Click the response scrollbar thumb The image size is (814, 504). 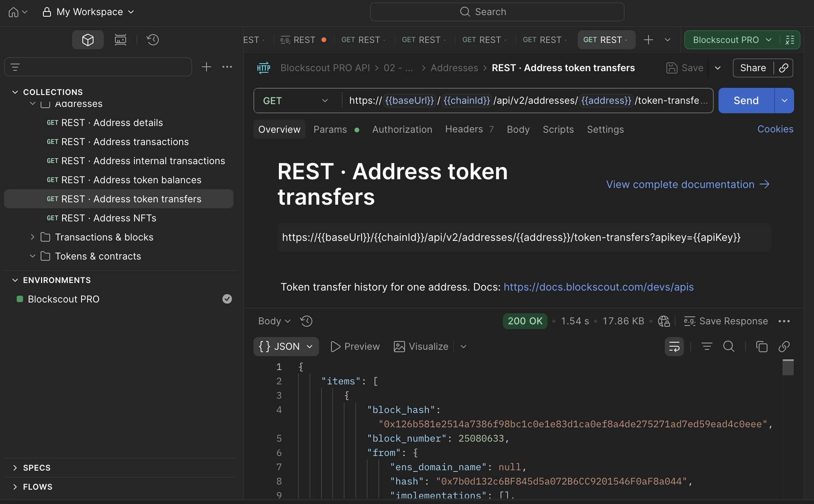pyautogui.click(x=788, y=367)
